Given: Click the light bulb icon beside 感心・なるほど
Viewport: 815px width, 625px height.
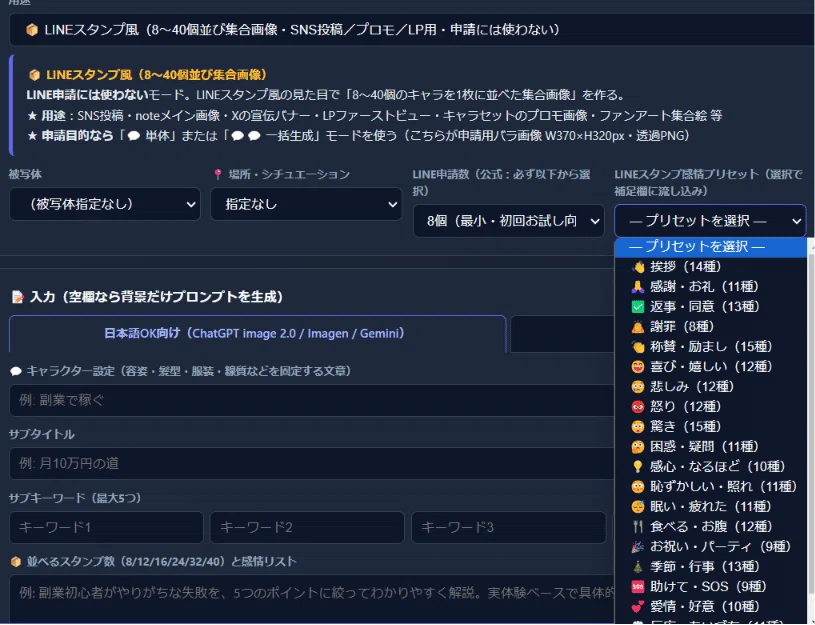Looking at the screenshot, I should point(638,467).
